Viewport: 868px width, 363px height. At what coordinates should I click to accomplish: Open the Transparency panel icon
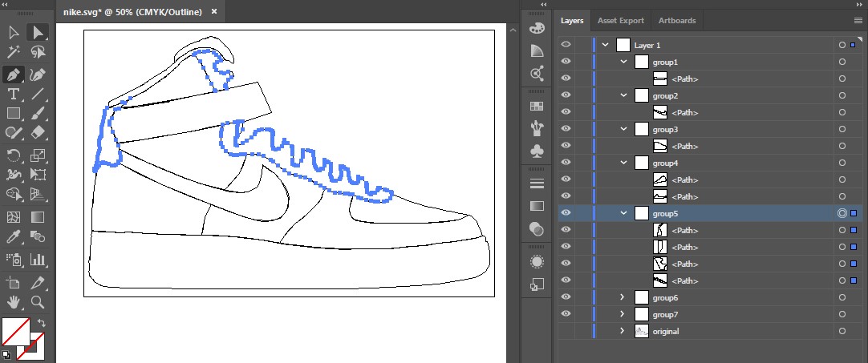click(x=537, y=228)
